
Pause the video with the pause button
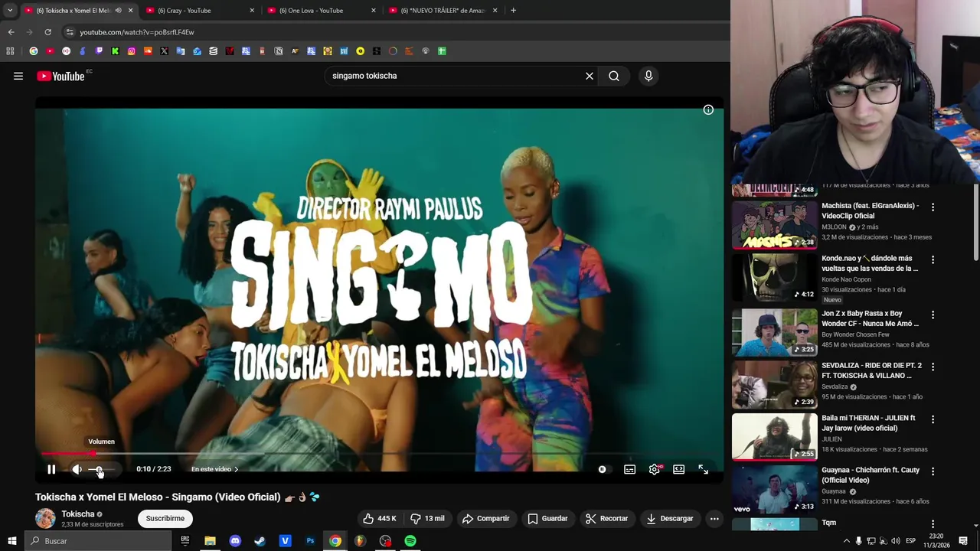click(51, 469)
